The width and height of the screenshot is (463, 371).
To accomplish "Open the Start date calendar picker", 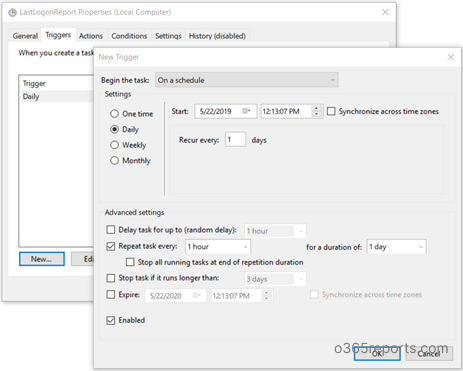I will (246, 111).
